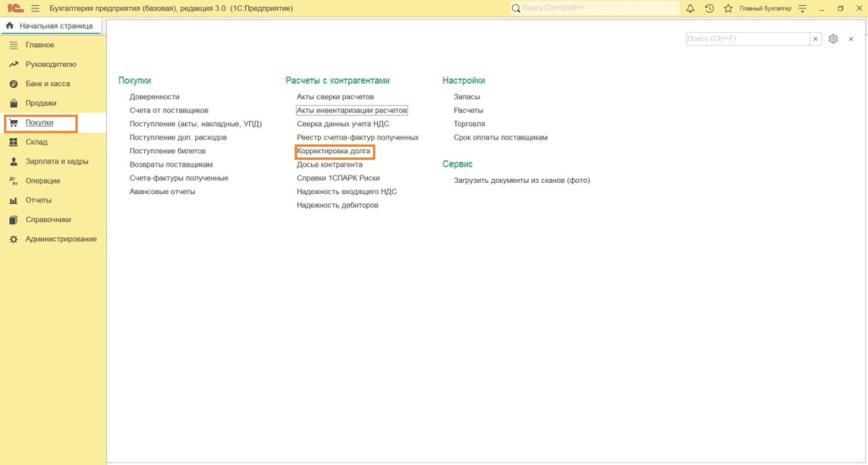This screenshot has height=465, width=868.
Task: Open Акты инвентаризации расчетов
Action: point(352,110)
